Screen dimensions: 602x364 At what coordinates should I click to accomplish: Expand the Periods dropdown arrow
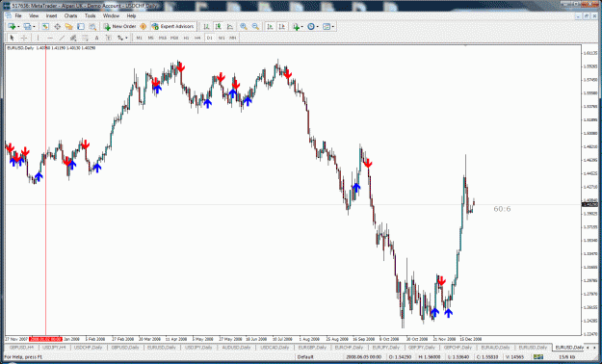click(x=318, y=27)
